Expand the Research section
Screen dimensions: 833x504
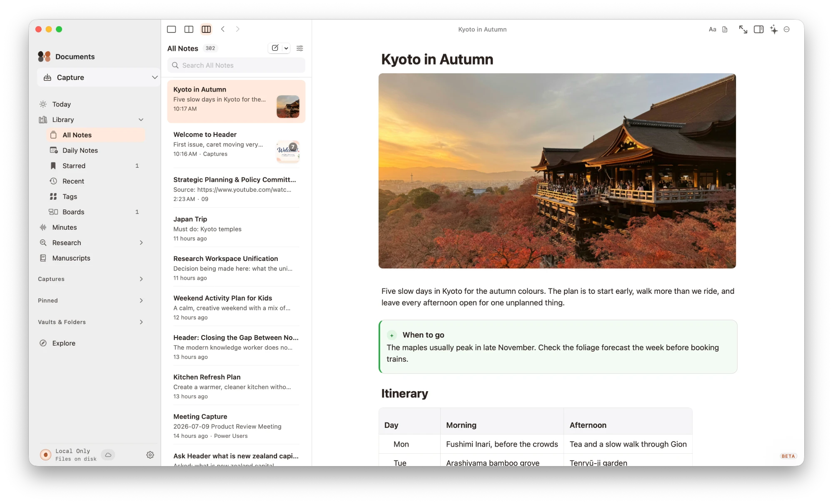(x=141, y=243)
